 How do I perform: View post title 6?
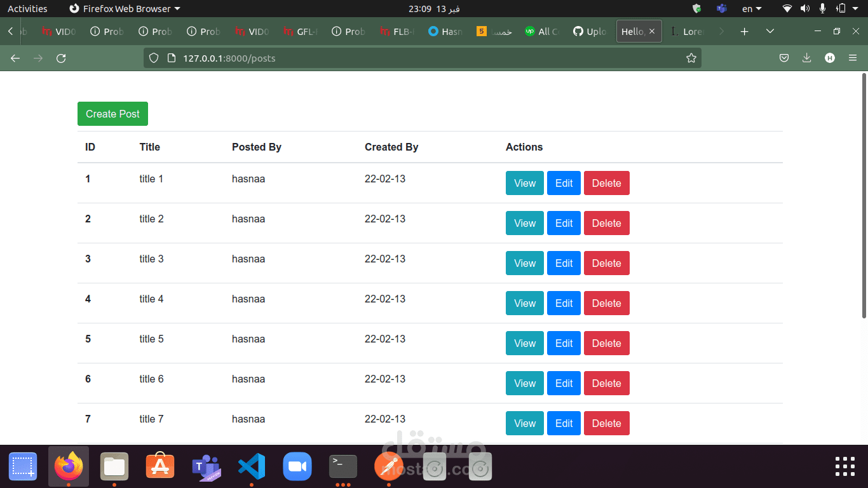point(525,383)
